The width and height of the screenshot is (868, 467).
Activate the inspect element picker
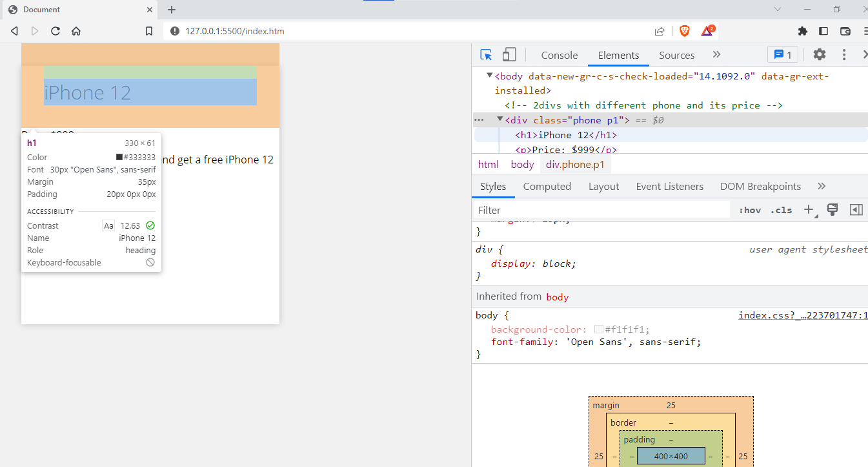click(x=486, y=55)
